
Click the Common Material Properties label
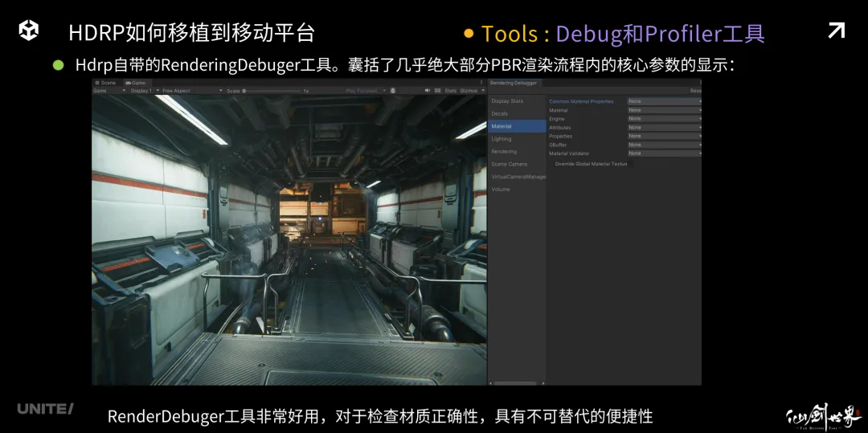581,102
